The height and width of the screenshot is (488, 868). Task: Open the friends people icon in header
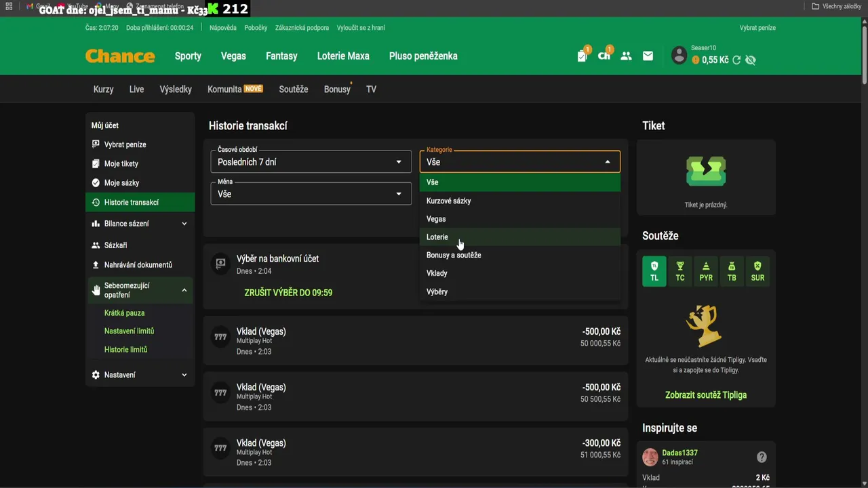pos(626,56)
